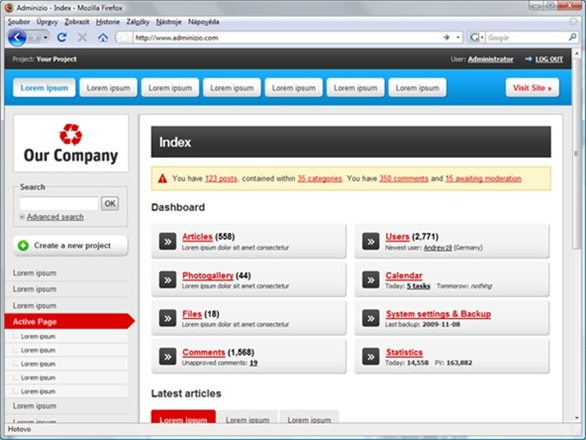Click the arrow icon beside Calendar

pyautogui.click(x=371, y=280)
